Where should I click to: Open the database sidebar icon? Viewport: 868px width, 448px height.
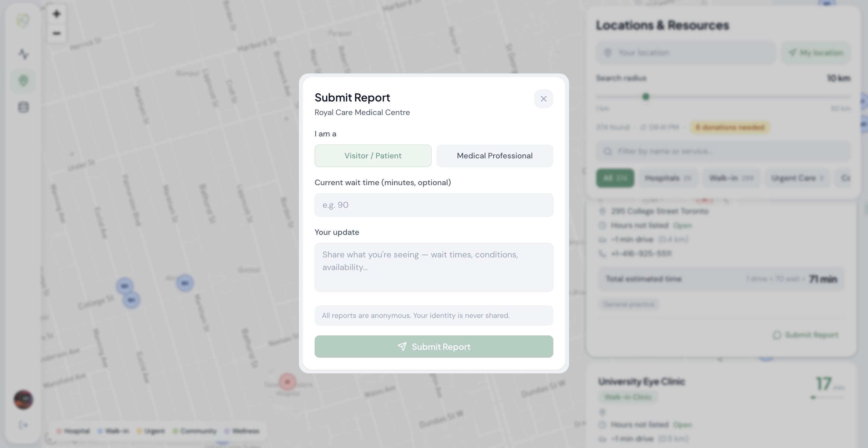[x=23, y=107]
